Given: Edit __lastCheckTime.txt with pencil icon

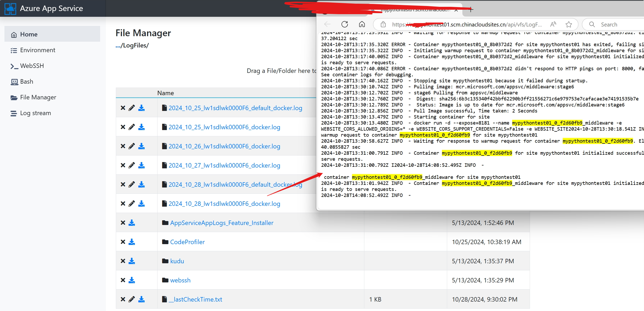Looking at the screenshot, I should [x=132, y=299].
